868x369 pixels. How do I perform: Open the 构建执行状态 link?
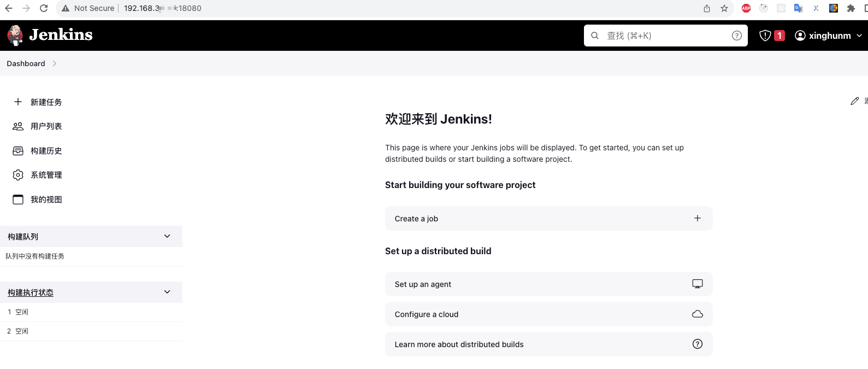click(x=31, y=292)
